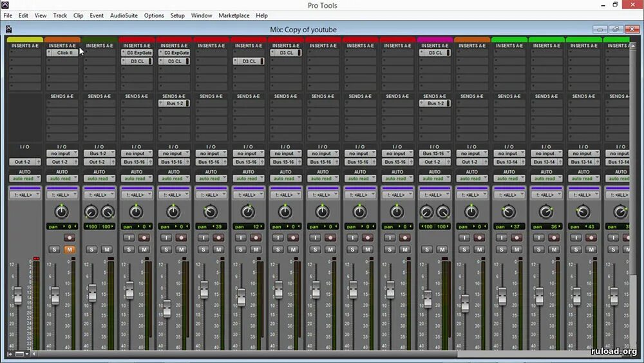Viewport: 644px width, 363px height.
Task: Mute the stereo track with Bus 1-2 input
Action: click(x=107, y=250)
